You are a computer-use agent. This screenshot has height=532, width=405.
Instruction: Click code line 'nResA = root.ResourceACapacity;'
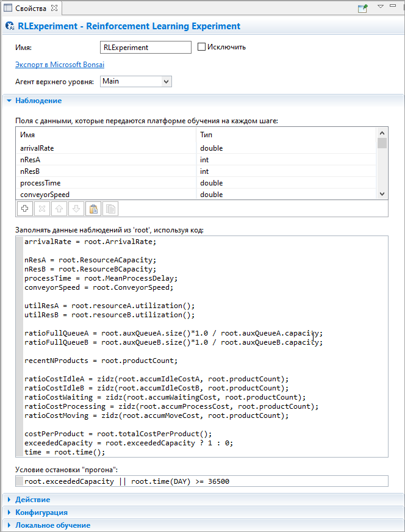(x=90, y=260)
